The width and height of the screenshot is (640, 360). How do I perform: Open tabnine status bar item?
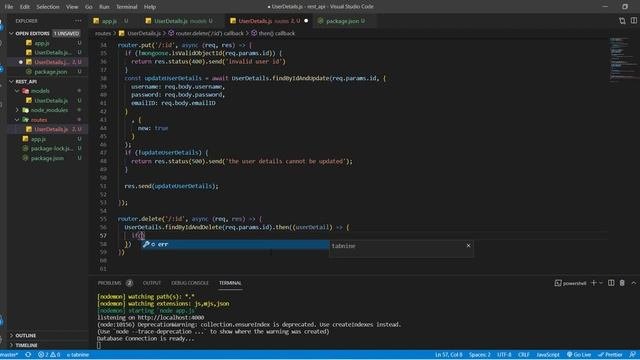[78, 355]
